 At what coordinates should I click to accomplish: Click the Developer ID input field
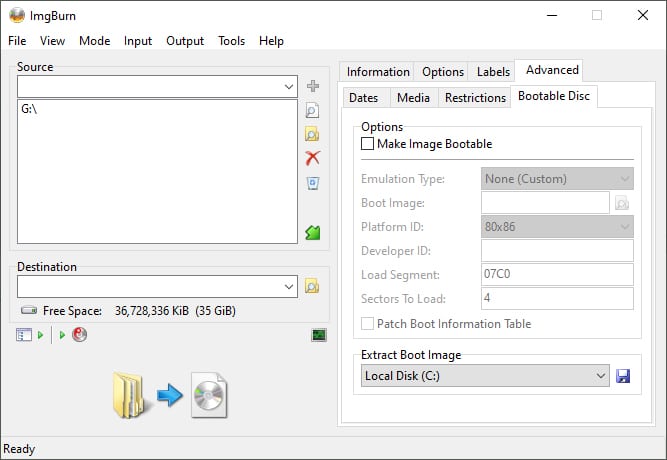[557, 251]
